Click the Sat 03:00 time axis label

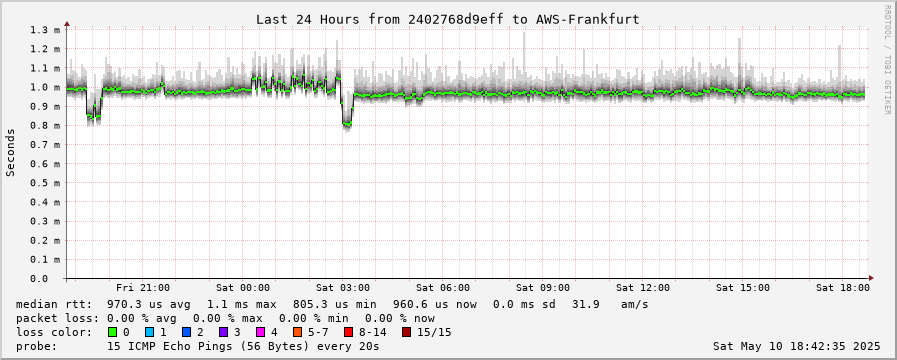tap(343, 288)
